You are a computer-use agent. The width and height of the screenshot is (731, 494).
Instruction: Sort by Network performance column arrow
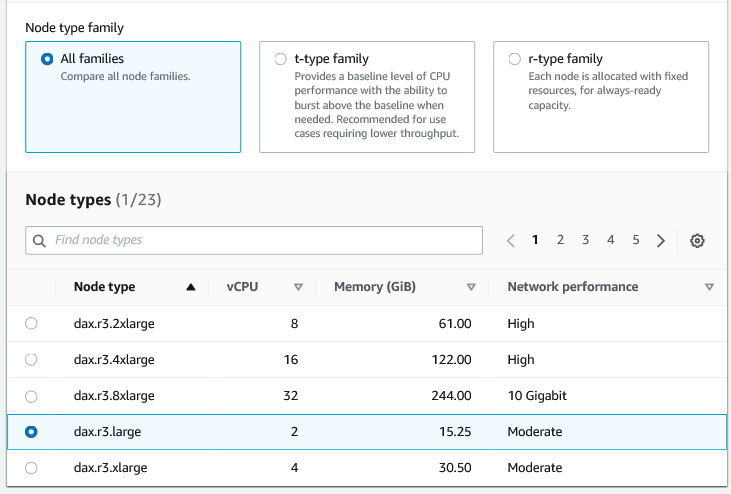point(709,287)
